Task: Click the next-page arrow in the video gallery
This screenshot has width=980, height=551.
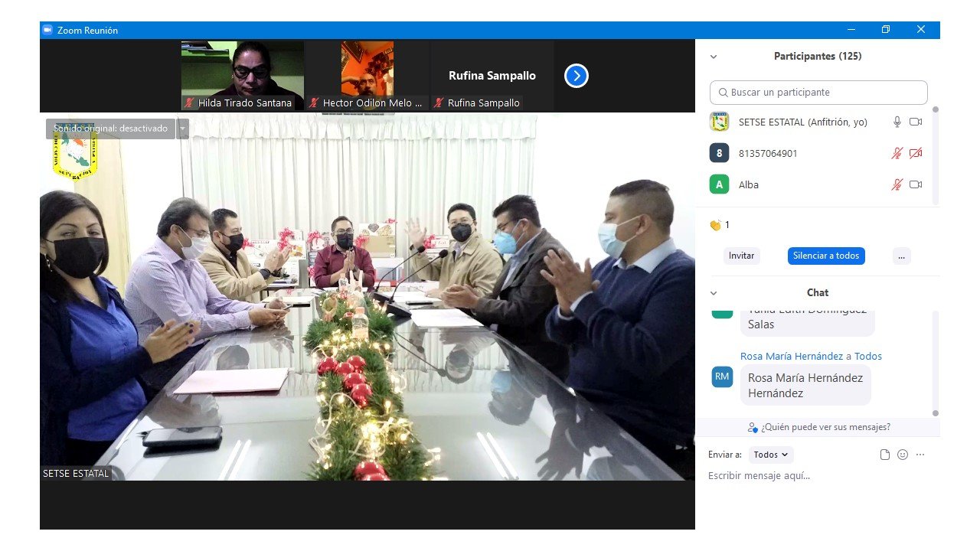Action: pyautogui.click(x=576, y=76)
